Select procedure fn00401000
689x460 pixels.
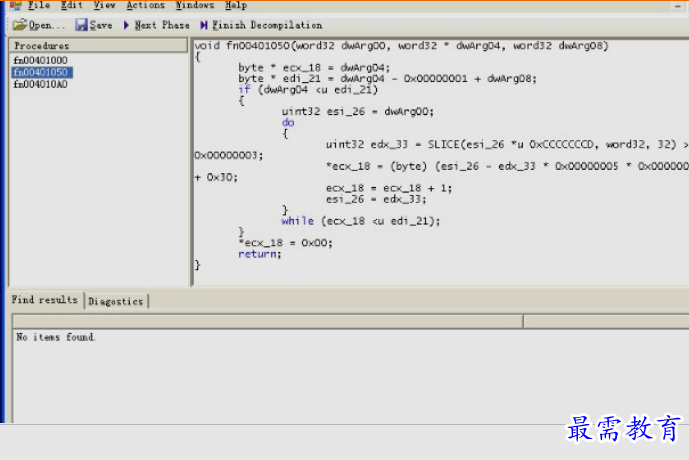click(x=40, y=60)
